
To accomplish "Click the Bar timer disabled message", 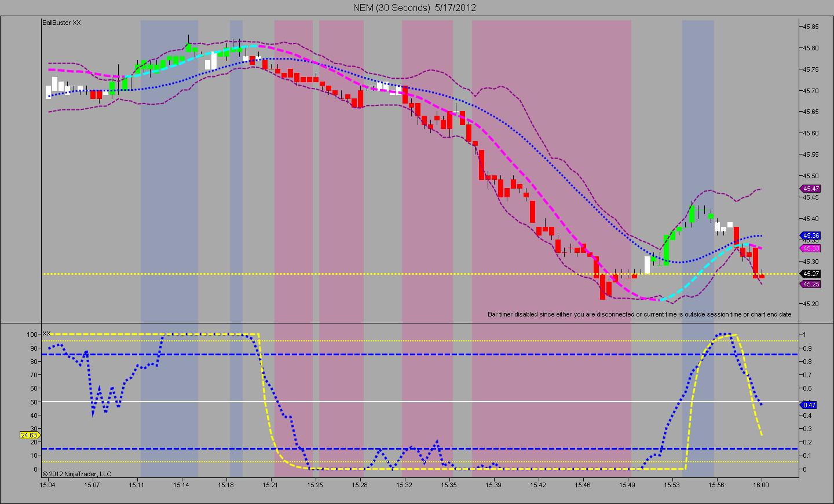I will coord(639,315).
